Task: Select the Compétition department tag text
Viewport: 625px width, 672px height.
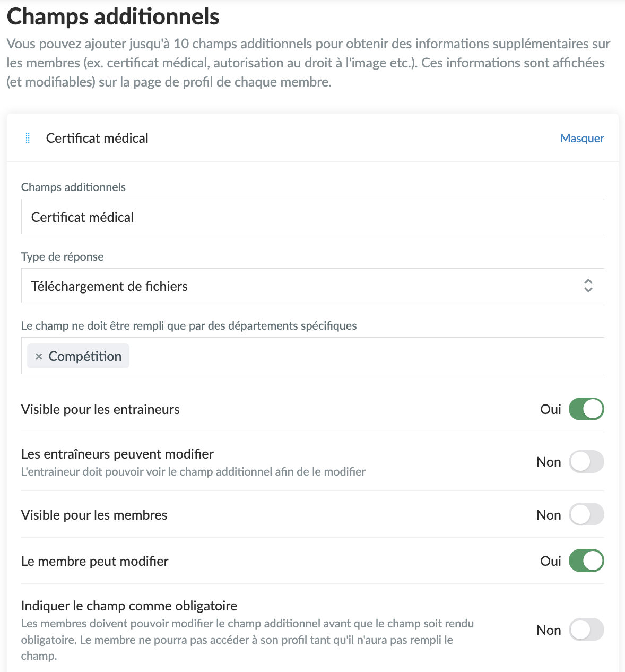Action: 85,356
